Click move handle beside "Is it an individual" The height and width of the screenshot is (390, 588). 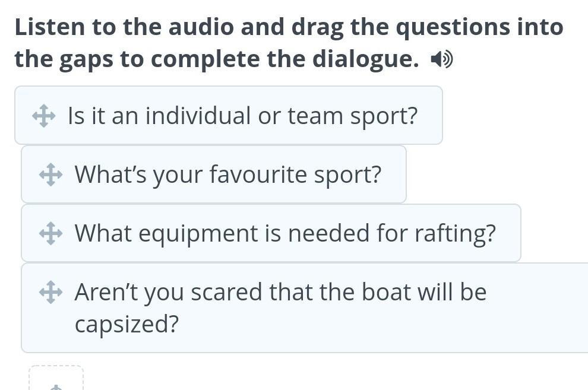pyautogui.click(x=44, y=116)
